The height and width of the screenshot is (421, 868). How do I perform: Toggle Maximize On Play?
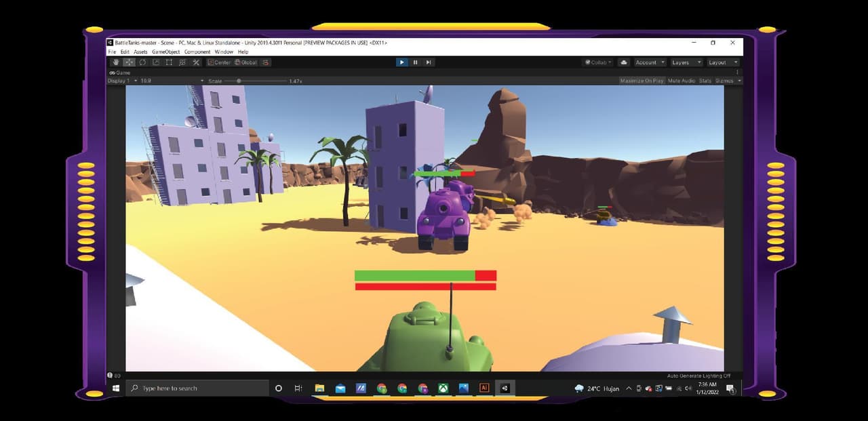tap(642, 81)
